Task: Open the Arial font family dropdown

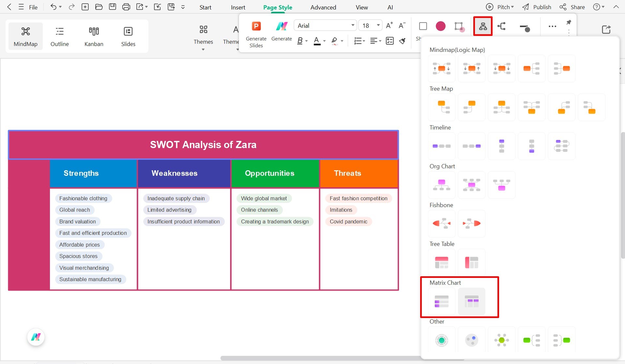Action: click(x=325, y=25)
